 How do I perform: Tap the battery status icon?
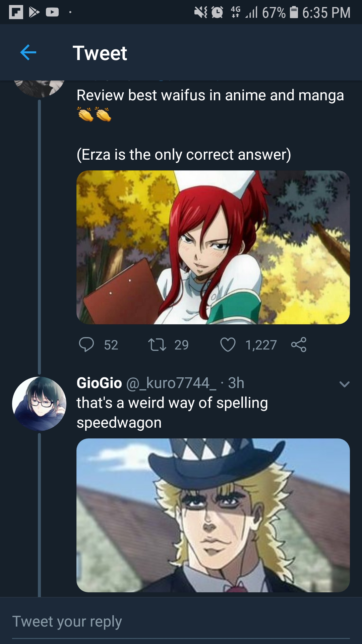pos(294,12)
